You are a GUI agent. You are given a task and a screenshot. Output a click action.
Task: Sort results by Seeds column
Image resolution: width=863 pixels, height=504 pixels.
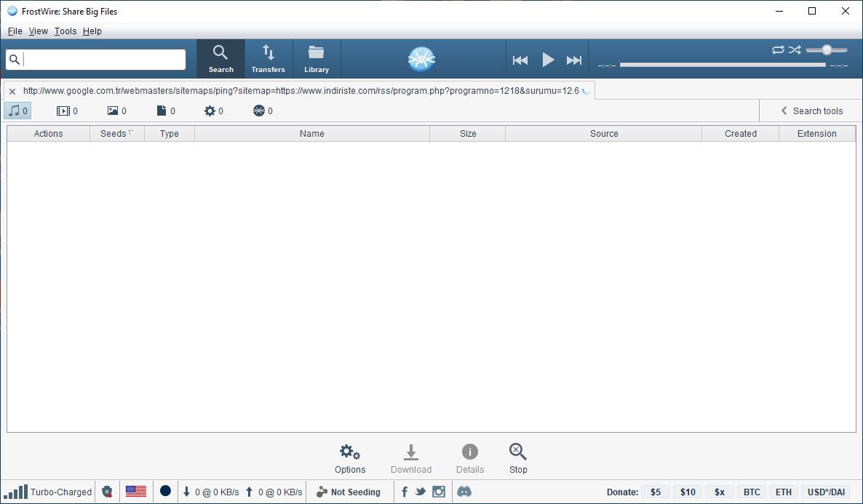(x=117, y=134)
